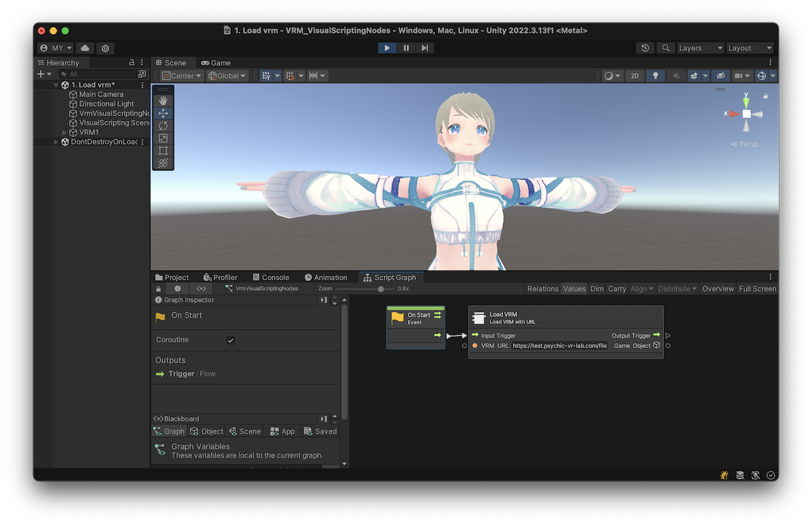Switch to the Profiler tab

[220, 277]
